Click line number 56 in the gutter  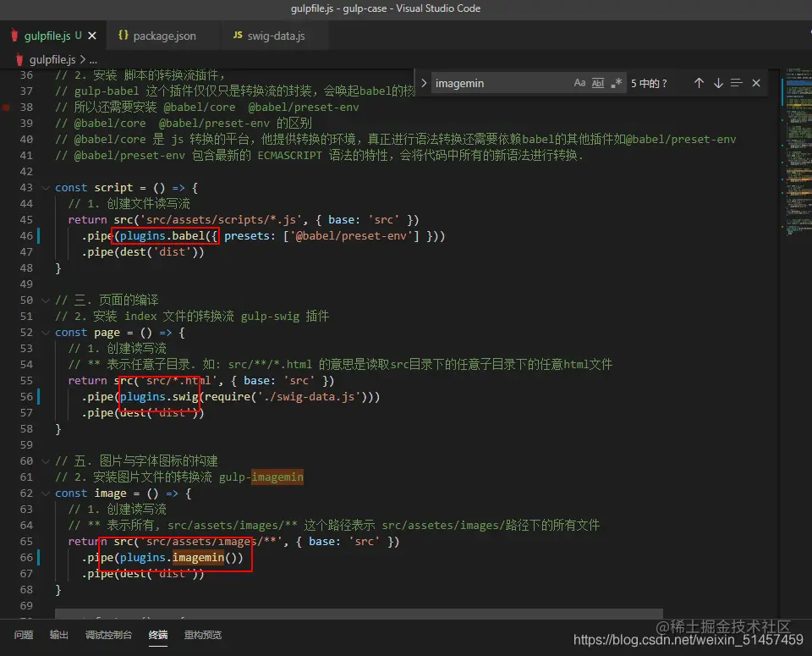[x=26, y=396]
